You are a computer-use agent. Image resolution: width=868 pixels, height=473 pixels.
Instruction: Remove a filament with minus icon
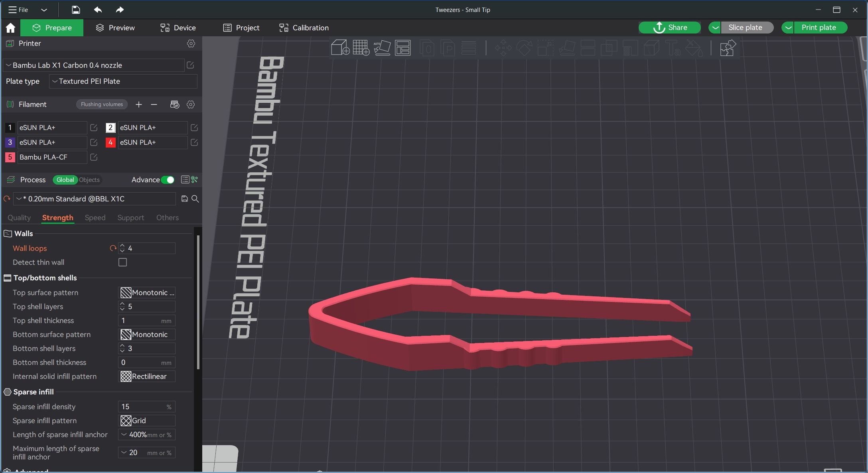pyautogui.click(x=154, y=104)
